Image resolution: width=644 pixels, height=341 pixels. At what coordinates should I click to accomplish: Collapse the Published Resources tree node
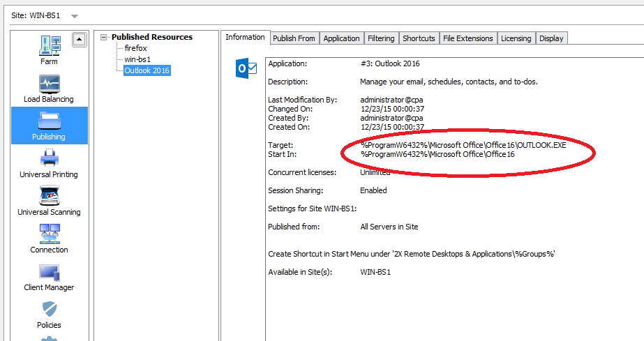103,37
